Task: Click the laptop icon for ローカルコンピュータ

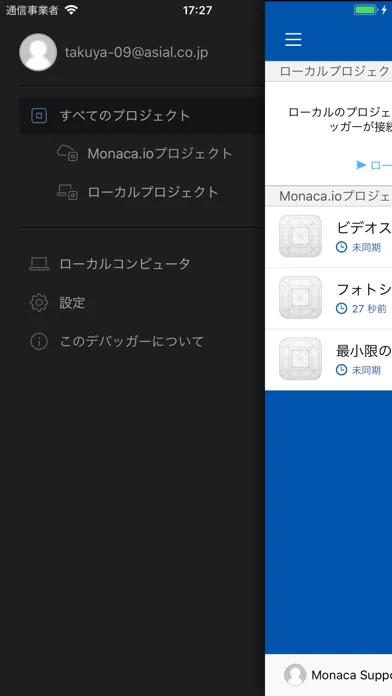Action: [x=39, y=264]
